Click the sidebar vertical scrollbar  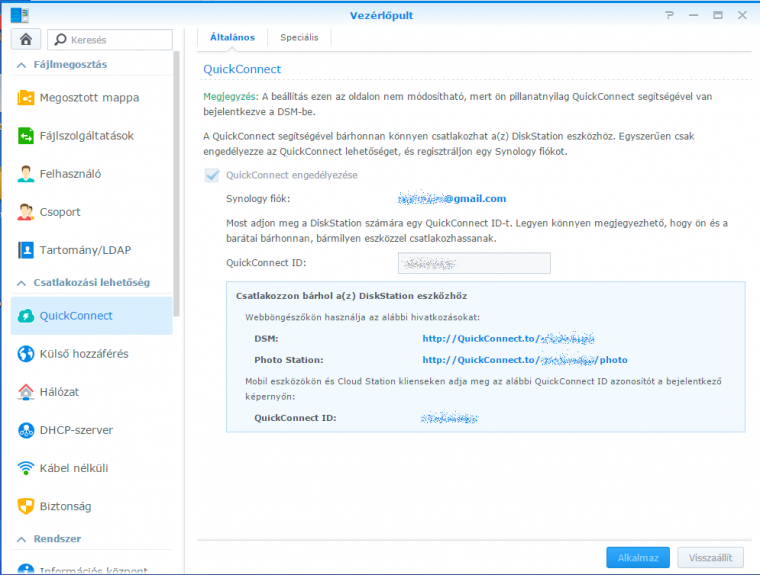click(x=177, y=183)
